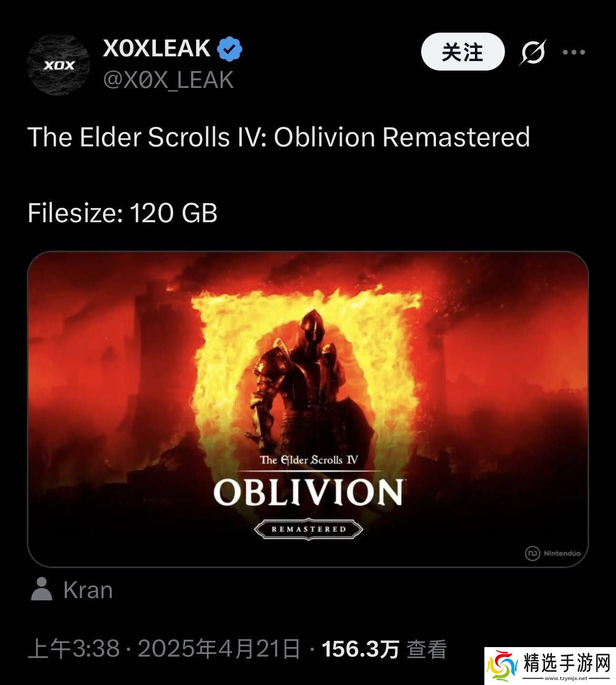This screenshot has width=616, height=685.
Task: Open the Oblivion Remastered image
Action: (x=307, y=409)
